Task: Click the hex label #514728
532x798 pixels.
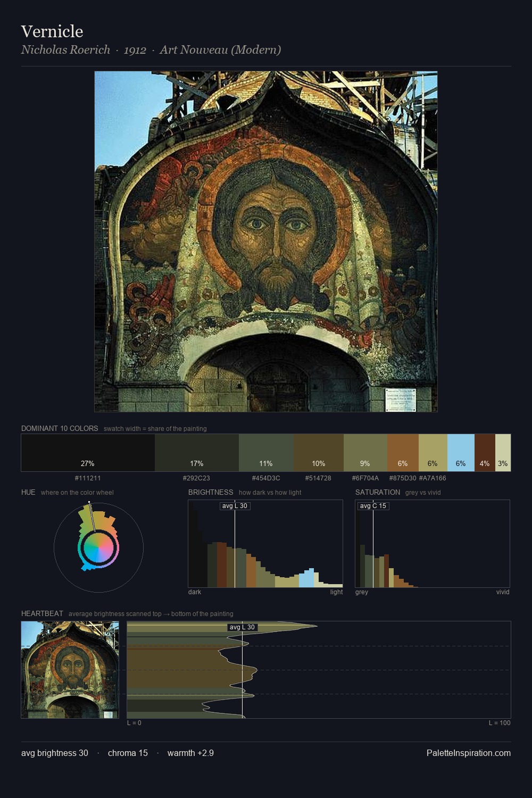Action: coord(318,478)
